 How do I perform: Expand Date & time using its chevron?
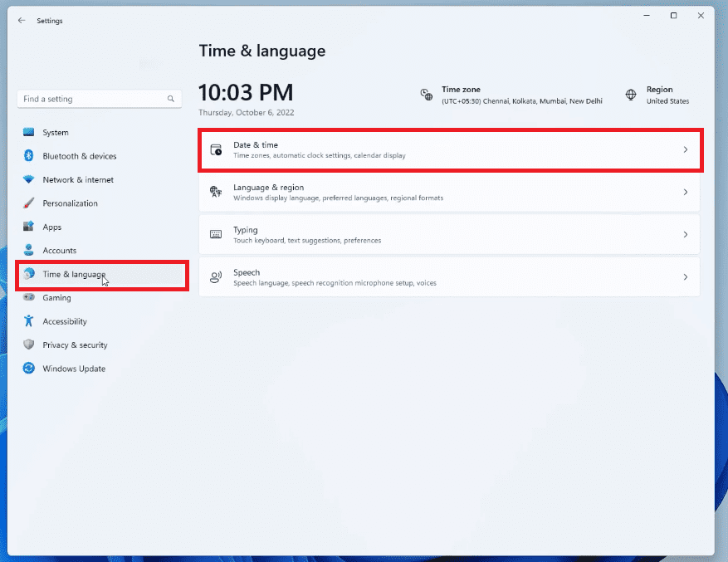[686, 149]
